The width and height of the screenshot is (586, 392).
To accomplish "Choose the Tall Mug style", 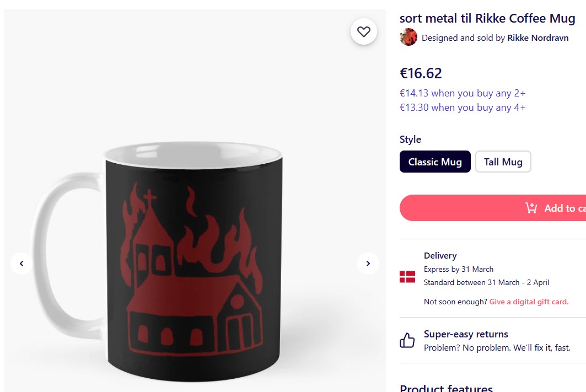I will click(503, 162).
